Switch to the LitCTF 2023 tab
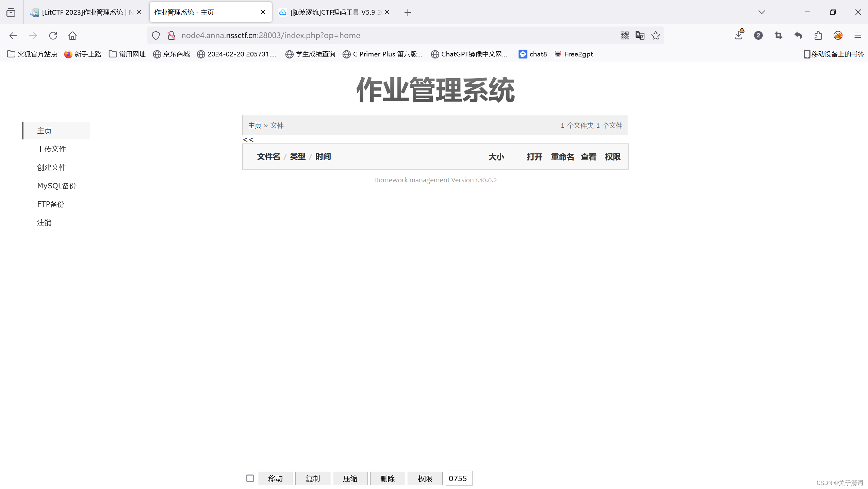Screen dimensions: 868x489 [x=82, y=12]
